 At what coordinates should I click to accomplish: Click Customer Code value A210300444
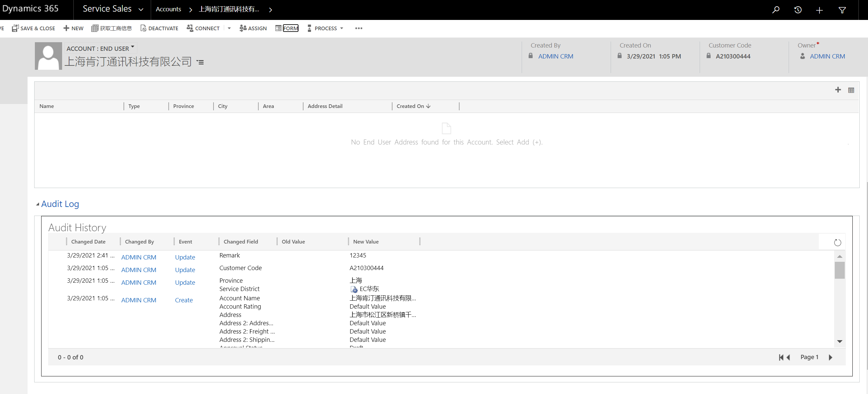(x=733, y=56)
